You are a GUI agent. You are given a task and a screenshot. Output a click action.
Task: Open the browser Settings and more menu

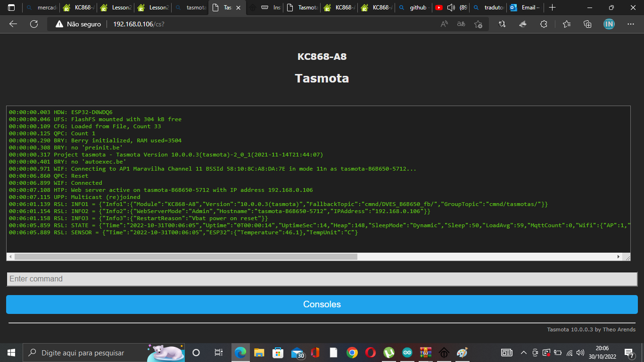tap(631, 24)
